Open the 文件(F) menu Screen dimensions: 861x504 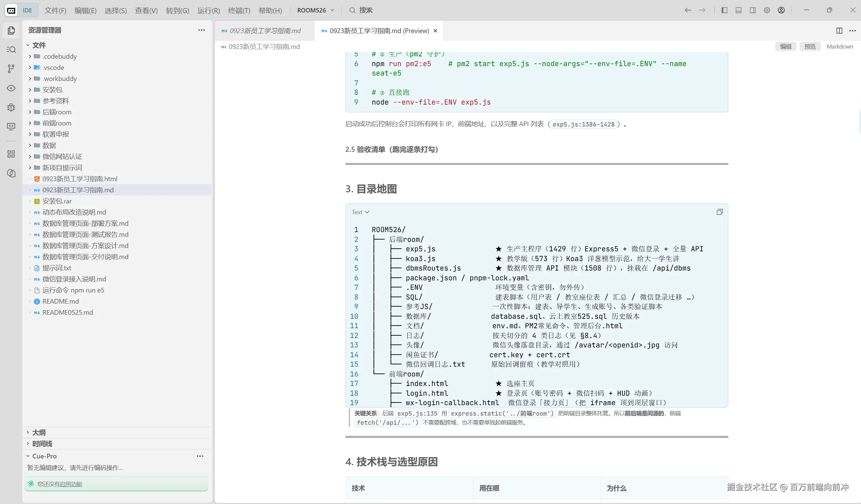55,10
